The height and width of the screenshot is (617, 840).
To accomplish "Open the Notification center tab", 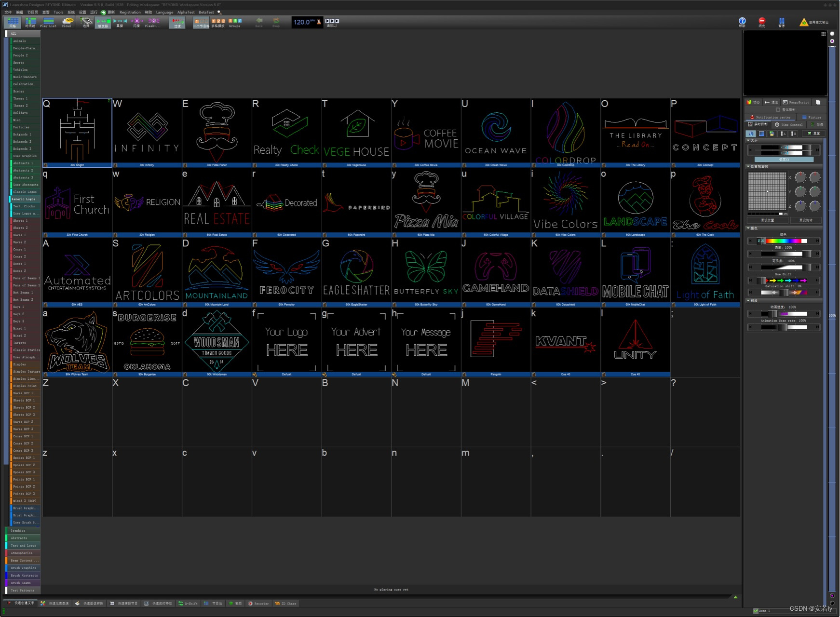I will 769,117.
